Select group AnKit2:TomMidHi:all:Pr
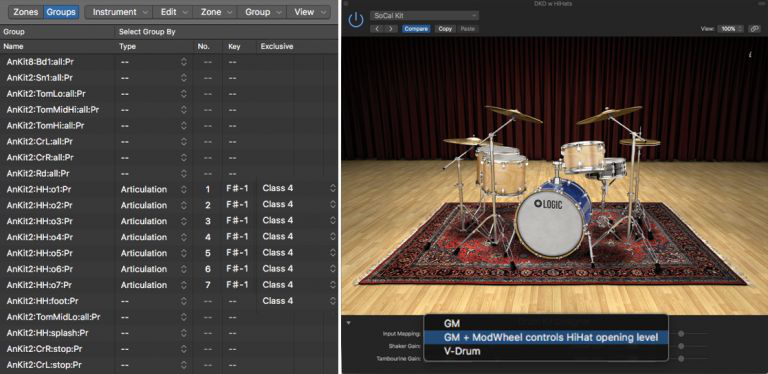The height and width of the screenshot is (374, 768). pyautogui.click(x=52, y=110)
